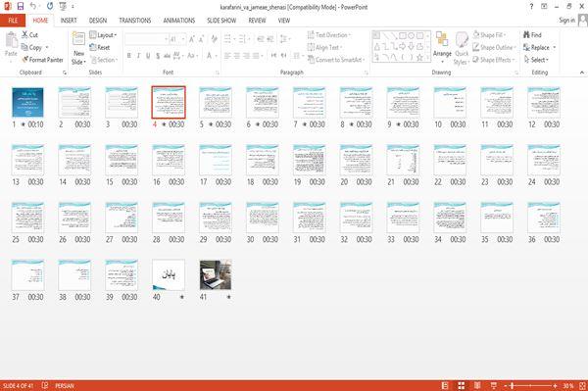588x391 pixels.
Task: Select slide 41 thumbnail with laptop photo
Action: click(x=216, y=274)
